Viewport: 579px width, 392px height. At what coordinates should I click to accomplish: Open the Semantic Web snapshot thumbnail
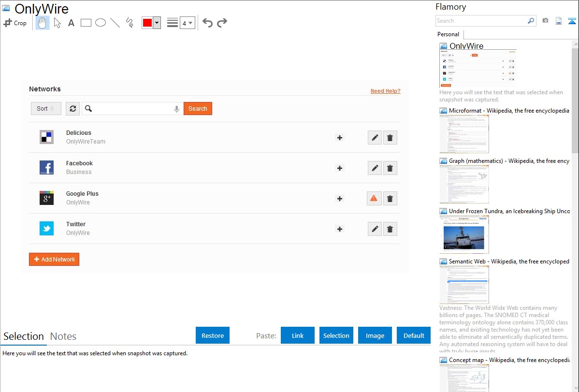(464, 285)
